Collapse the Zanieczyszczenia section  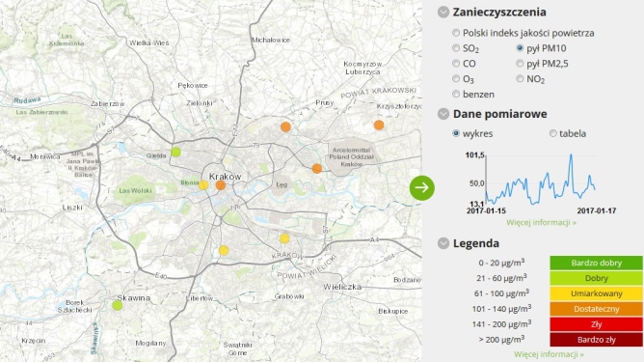pyautogui.click(x=443, y=12)
